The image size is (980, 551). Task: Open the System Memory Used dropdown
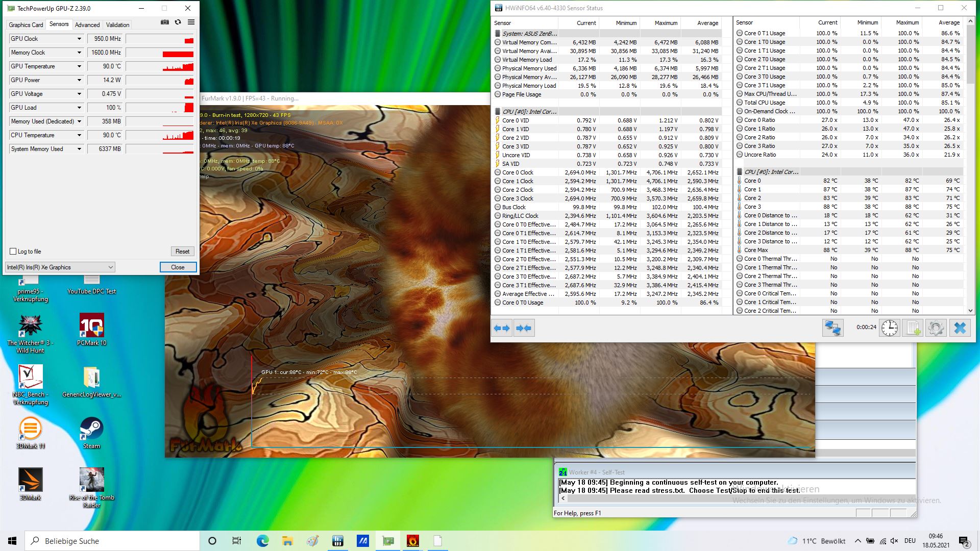point(79,149)
